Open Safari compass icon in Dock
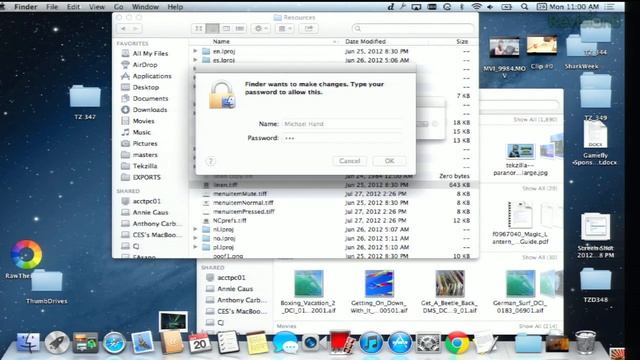Viewport: 640px width, 360px height. tap(114, 342)
